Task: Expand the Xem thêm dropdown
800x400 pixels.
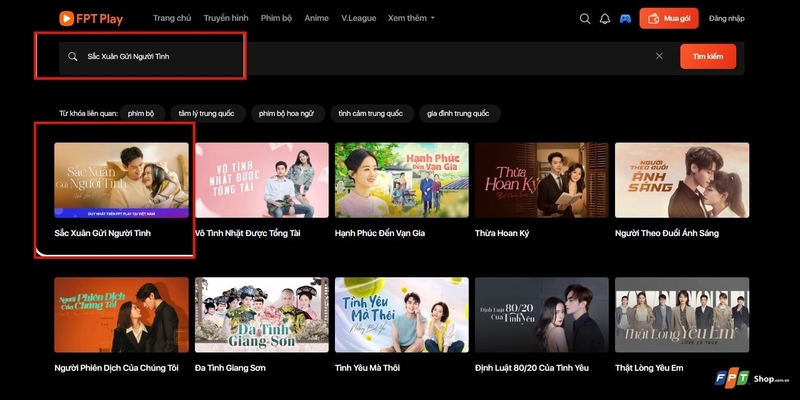Action: 411,18
